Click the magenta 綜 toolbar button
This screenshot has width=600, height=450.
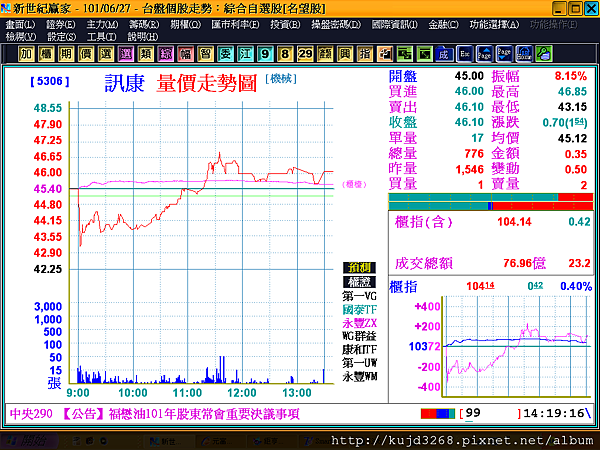pos(165,54)
